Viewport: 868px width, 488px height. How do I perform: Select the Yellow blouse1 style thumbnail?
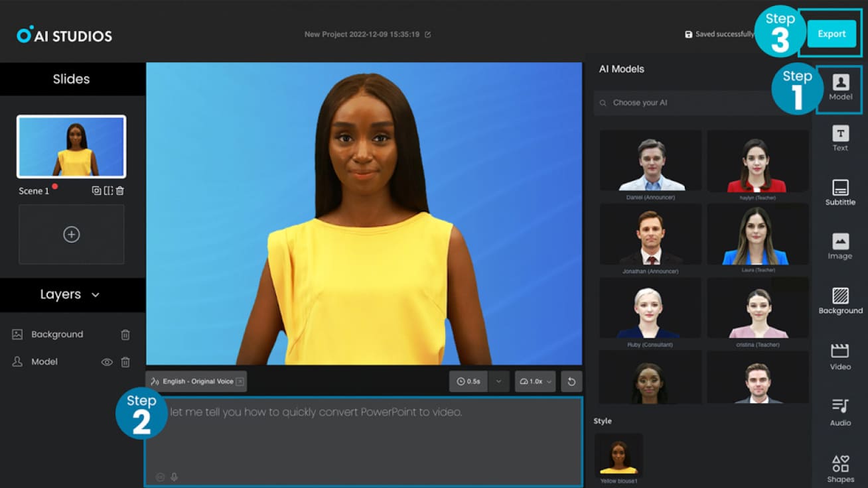pyautogui.click(x=618, y=454)
